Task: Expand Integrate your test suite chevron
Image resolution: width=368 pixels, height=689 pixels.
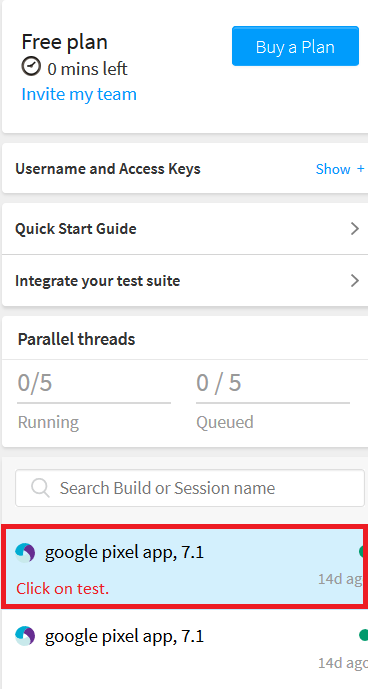Action: (x=355, y=280)
